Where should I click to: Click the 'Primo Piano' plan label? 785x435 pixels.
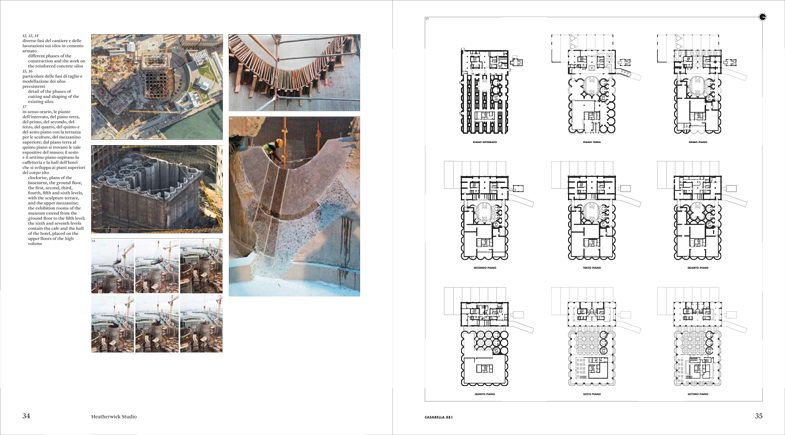[698, 142]
